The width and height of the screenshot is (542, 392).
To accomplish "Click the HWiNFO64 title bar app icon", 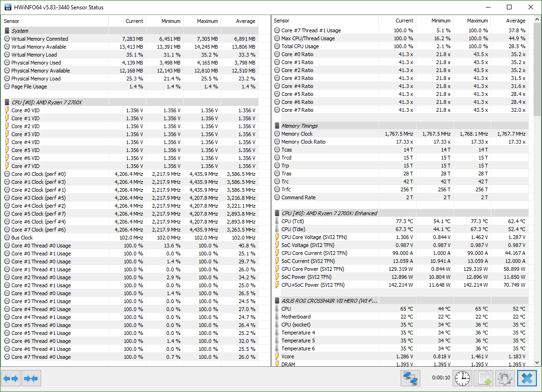I will point(7,7).
